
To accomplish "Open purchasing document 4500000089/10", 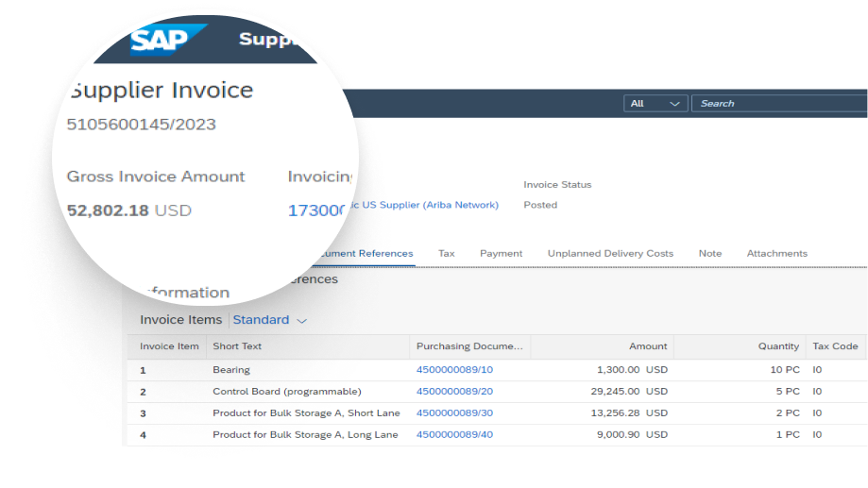I will (454, 370).
